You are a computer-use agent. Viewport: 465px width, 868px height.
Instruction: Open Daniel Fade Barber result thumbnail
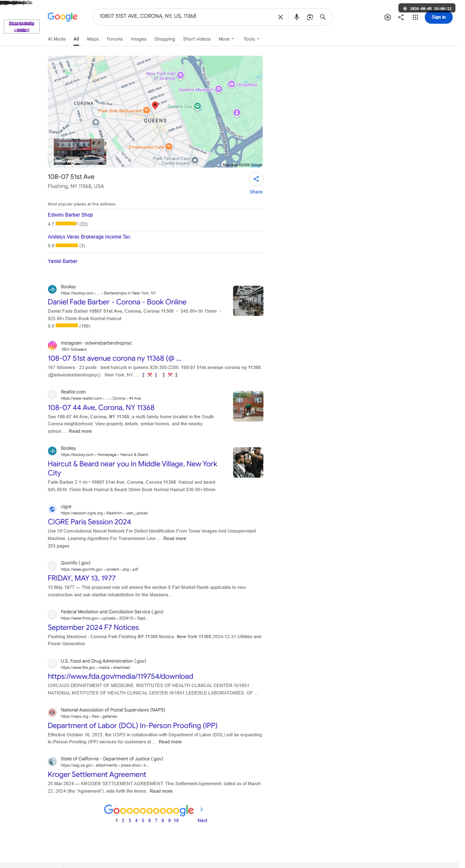[x=248, y=301]
